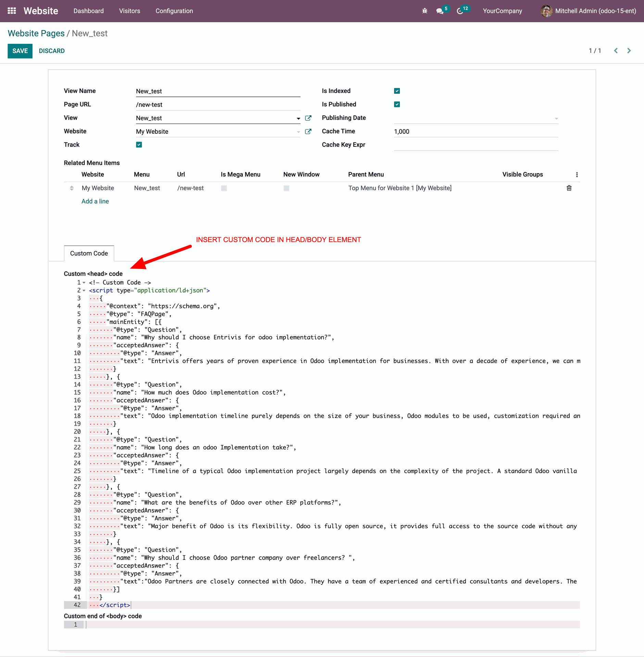
Task: Sort by Is Mega Menu column header
Action: pyautogui.click(x=240, y=175)
